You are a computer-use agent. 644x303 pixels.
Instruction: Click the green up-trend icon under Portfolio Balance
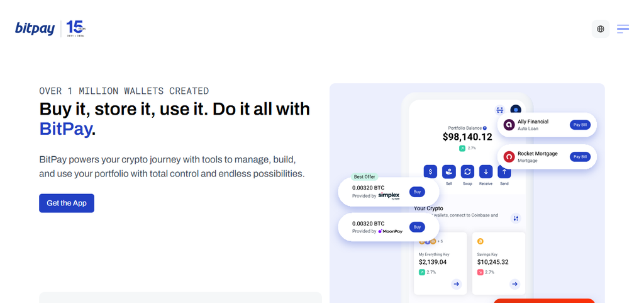point(462,148)
